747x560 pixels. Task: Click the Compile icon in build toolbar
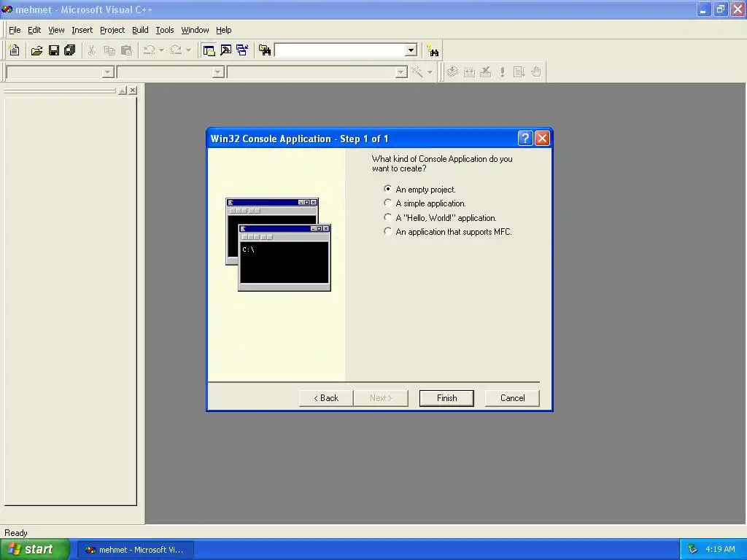[x=452, y=72]
